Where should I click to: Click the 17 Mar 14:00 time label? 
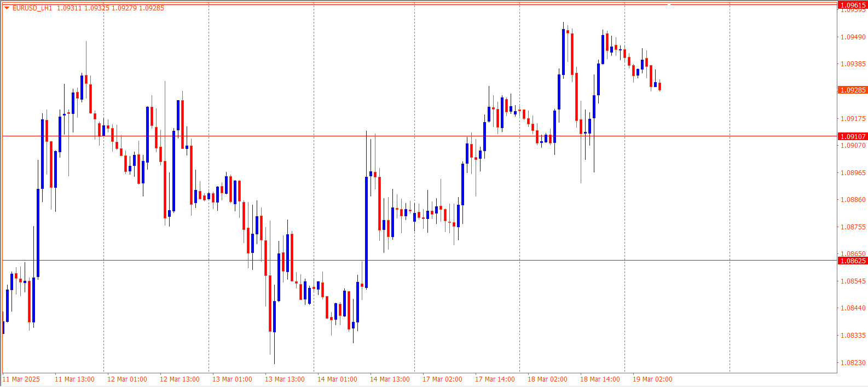pyautogui.click(x=495, y=379)
